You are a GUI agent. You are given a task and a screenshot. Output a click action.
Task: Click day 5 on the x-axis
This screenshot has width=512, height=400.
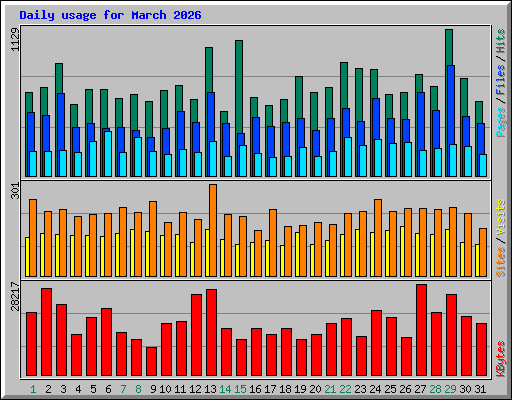coord(93,389)
